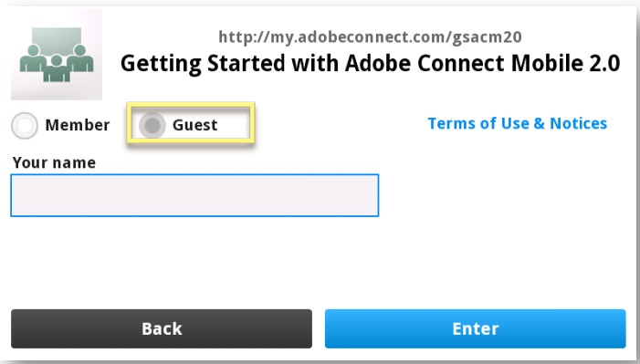The height and width of the screenshot is (364, 640).
Task: Click the Getting Started with Adobe Connect title
Action: pos(370,64)
